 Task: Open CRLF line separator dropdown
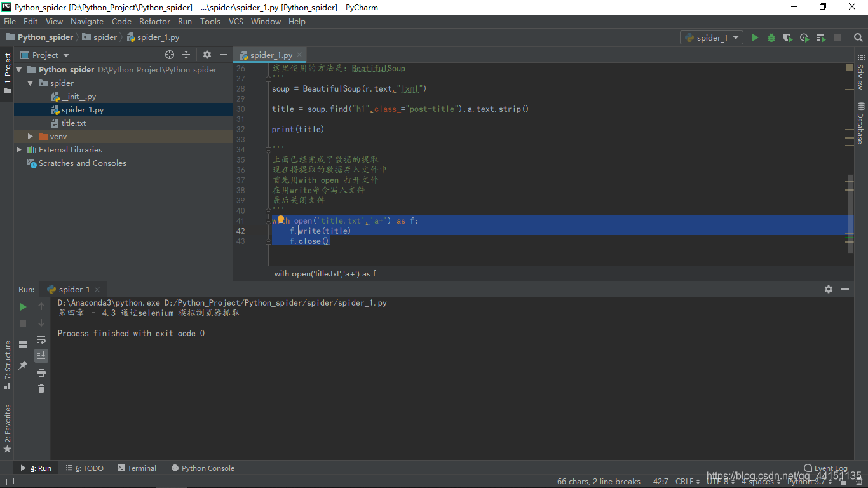pyautogui.click(x=688, y=482)
